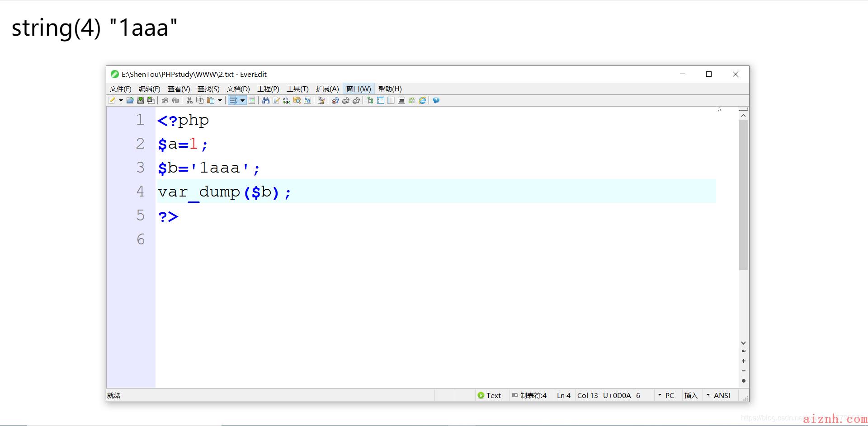This screenshot has height=426, width=868.
Task: Open the 查找(S) menu
Action: coord(208,89)
